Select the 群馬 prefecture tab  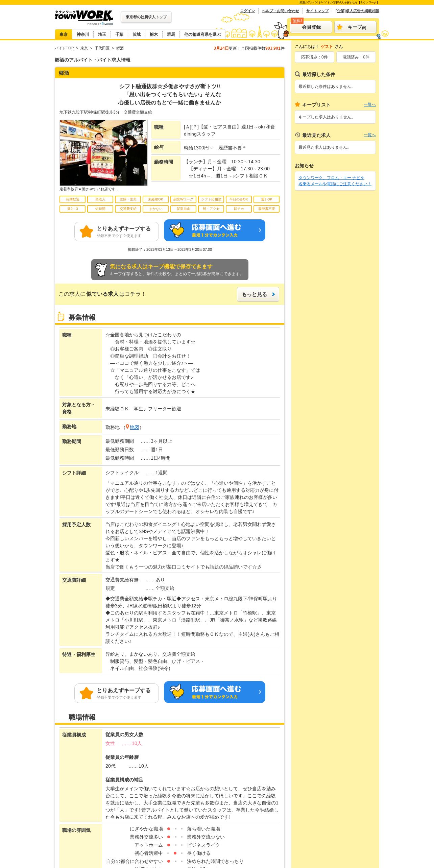(171, 34)
